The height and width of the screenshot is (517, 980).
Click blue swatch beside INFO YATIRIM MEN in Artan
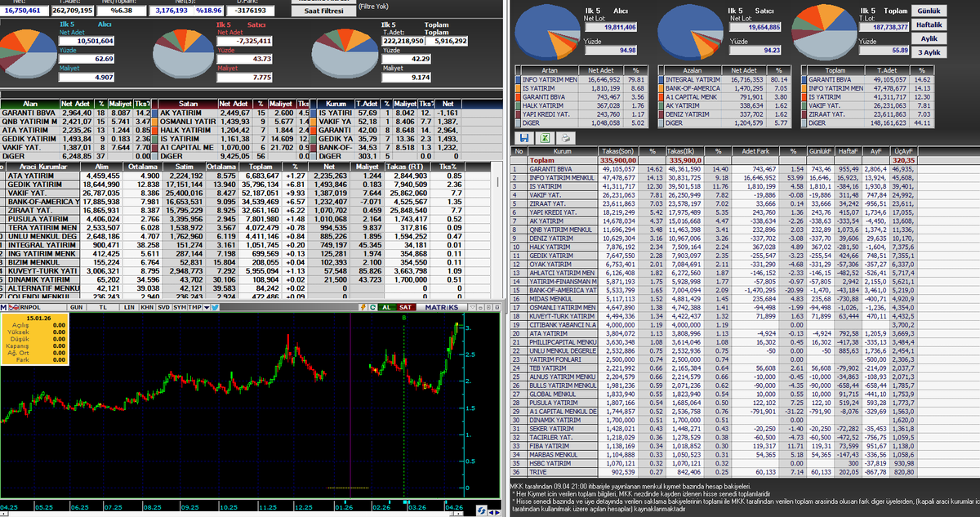516,81
